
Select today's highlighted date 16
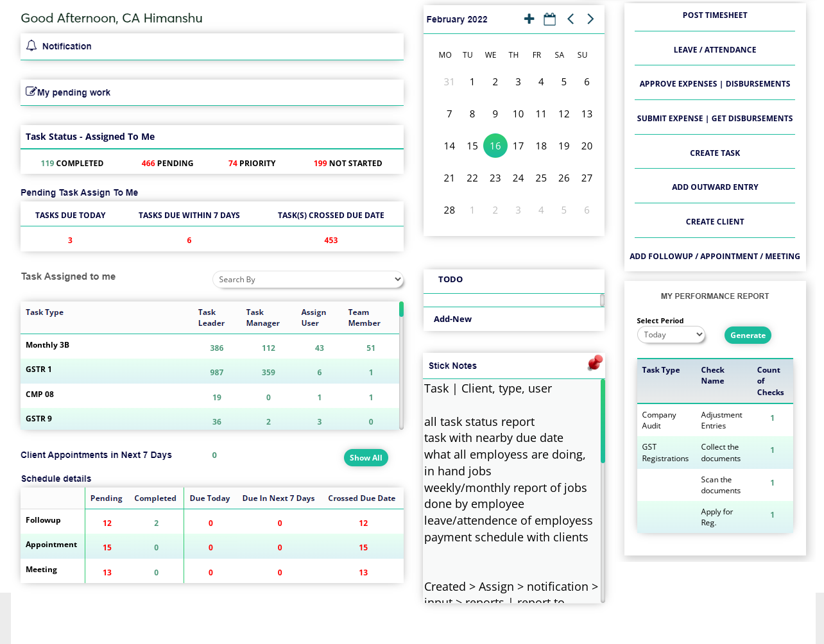(495, 146)
